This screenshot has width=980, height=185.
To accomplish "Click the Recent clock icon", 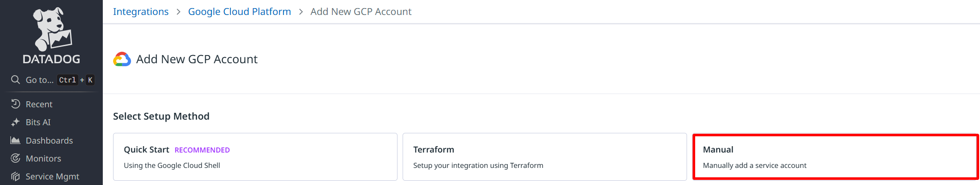I will 15,104.
